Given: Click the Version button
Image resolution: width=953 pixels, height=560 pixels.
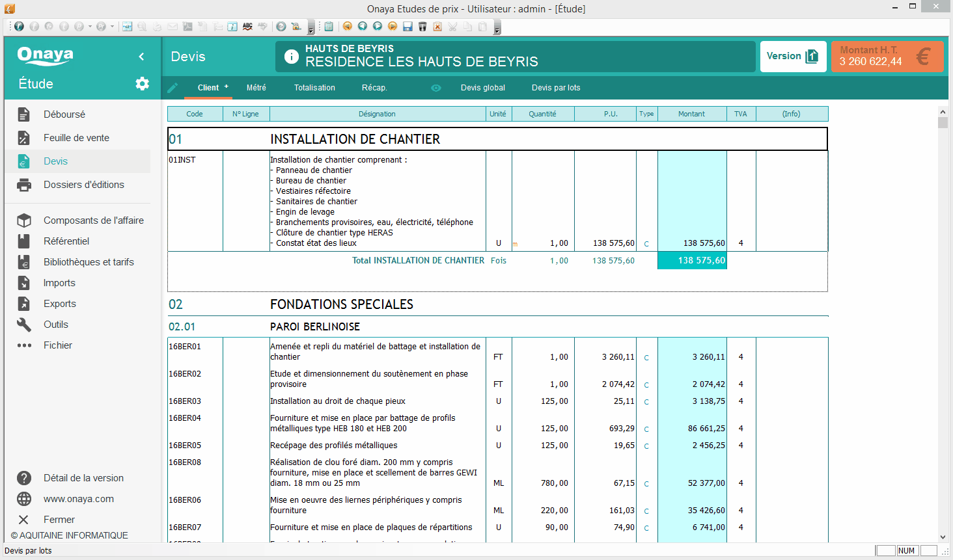Looking at the screenshot, I should 793,57.
